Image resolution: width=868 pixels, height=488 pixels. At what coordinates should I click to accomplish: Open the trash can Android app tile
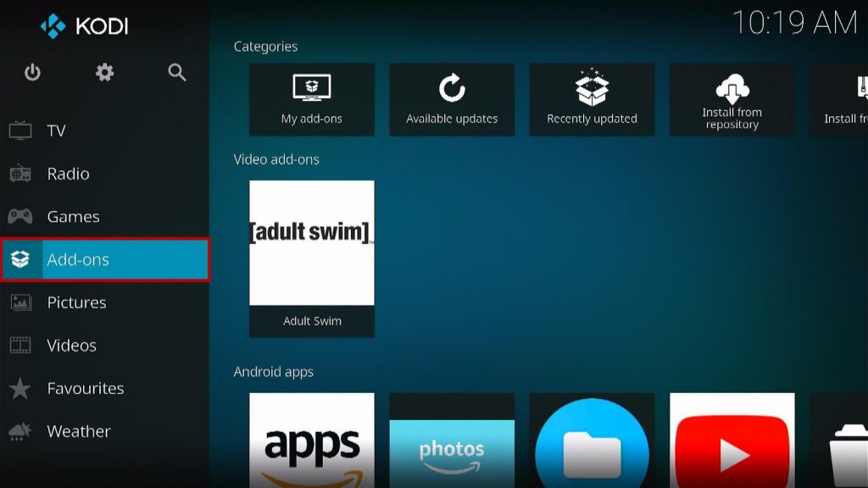point(838,441)
